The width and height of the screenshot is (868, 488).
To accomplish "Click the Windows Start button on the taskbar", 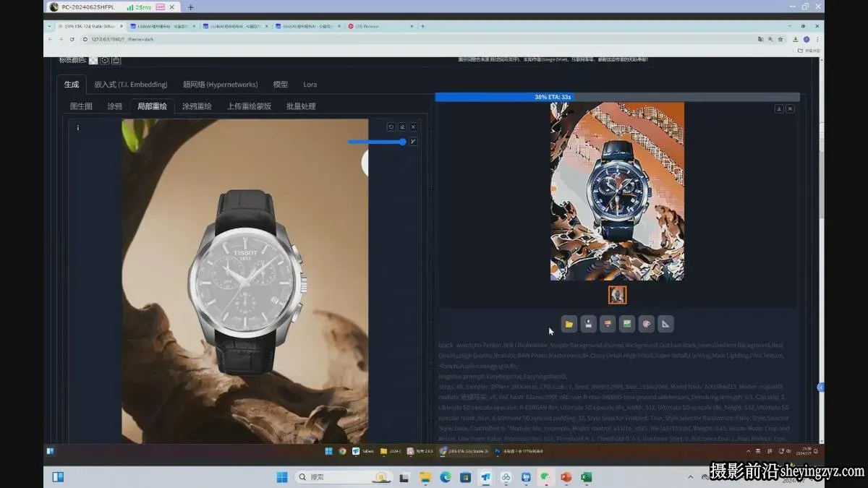I will [282, 477].
